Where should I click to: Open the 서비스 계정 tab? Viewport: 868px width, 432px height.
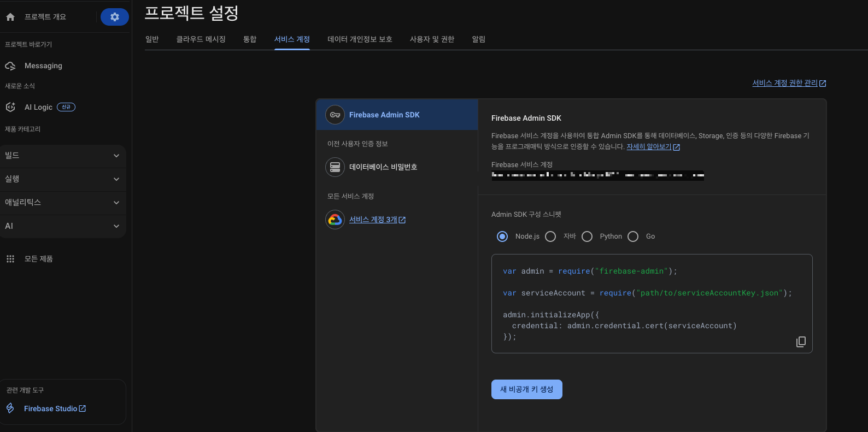(x=292, y=39)
